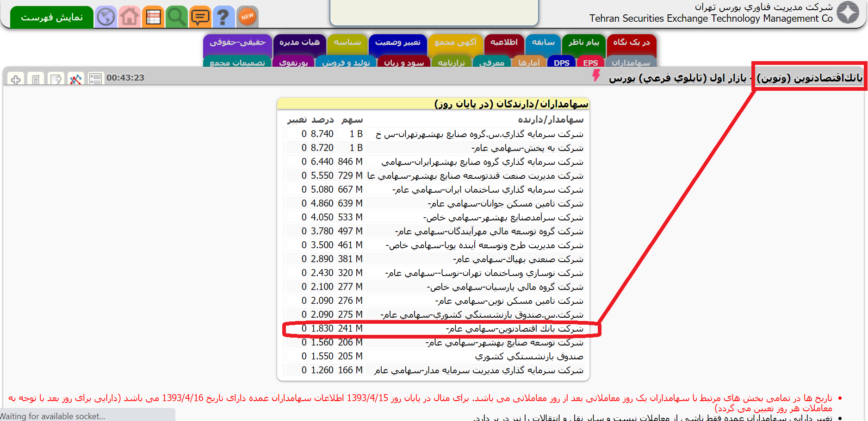Click the 846 M share value
Viewport: 868px width, 421px height.
350,162
